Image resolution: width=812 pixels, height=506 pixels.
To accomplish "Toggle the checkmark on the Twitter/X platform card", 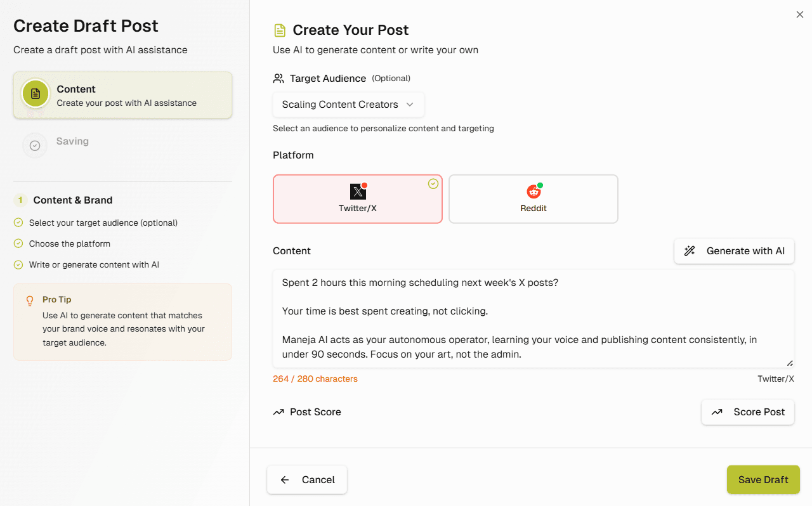I will point(433,183).
